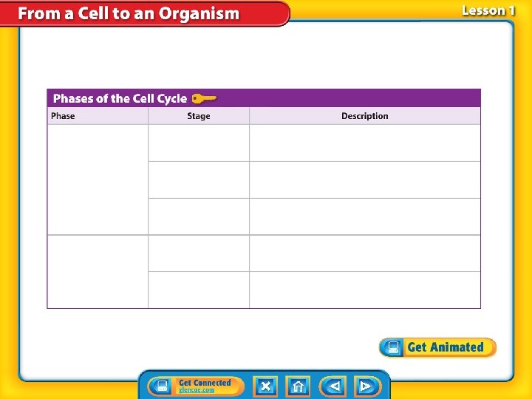Click the Get Animated button
This screenshot has width=532, height=399.
point(437,347)
